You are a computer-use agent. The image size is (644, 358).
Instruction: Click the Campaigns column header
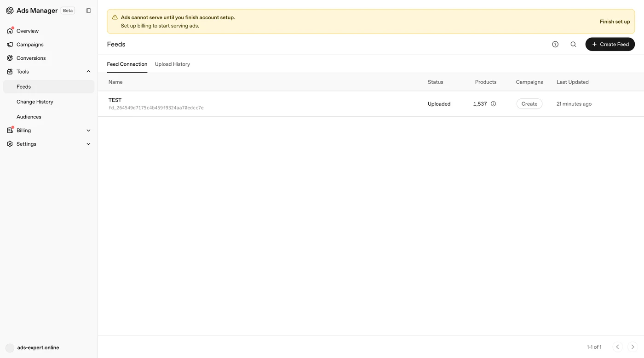529,82
